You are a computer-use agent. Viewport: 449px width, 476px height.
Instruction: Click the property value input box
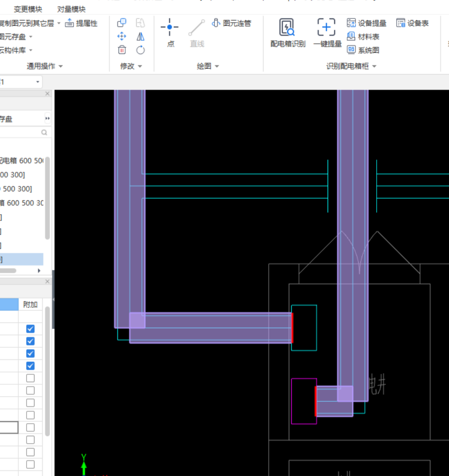9,427
